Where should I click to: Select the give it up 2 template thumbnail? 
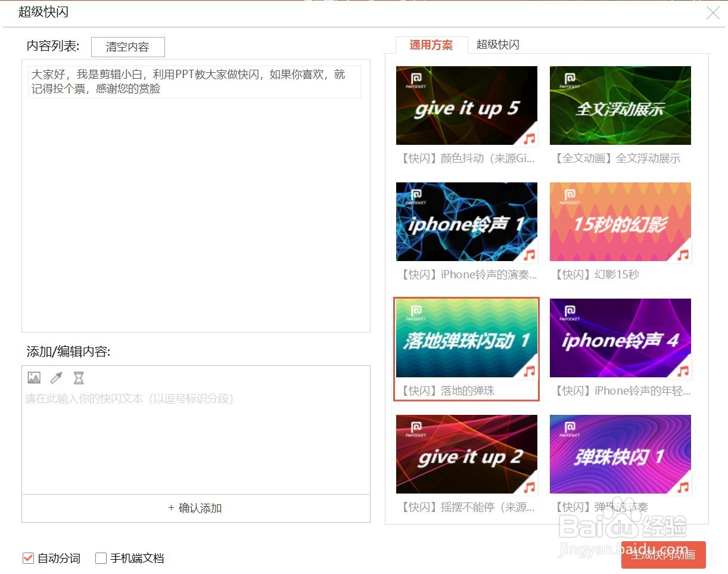(466, 454)
